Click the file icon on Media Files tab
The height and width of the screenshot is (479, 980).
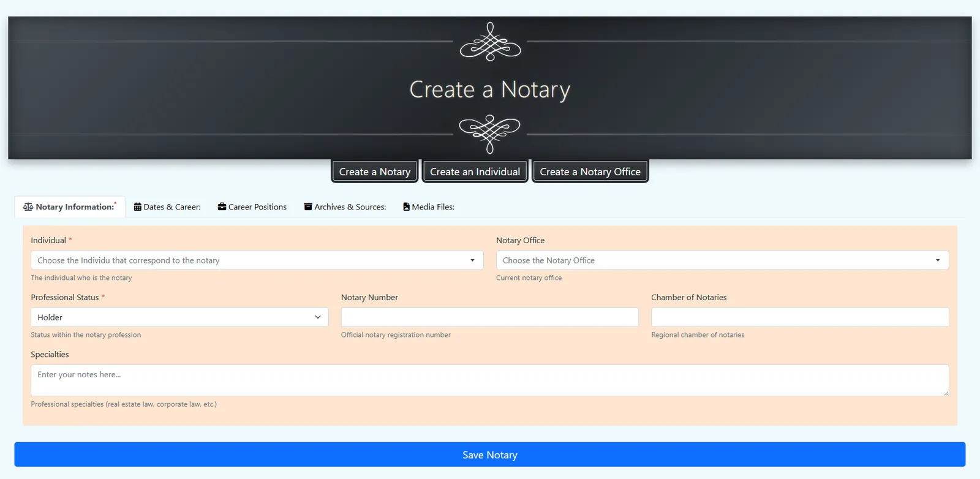point(406,207)
